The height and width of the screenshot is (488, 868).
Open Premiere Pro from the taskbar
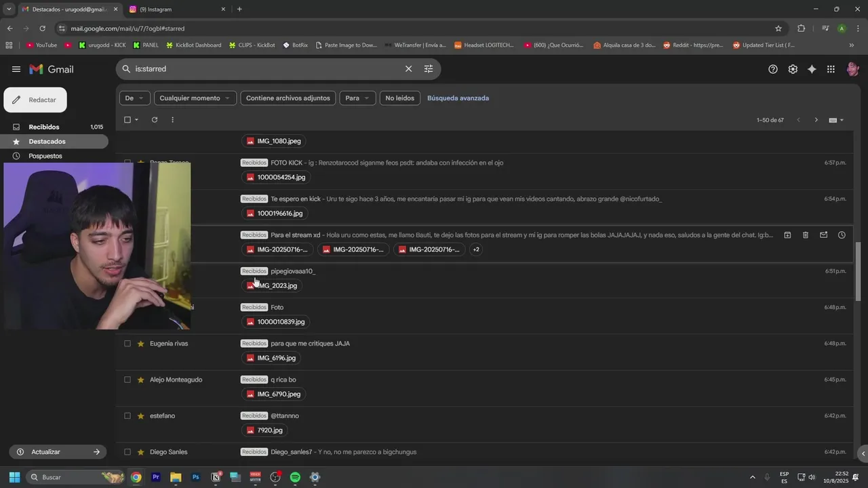[x=156, y=477]
